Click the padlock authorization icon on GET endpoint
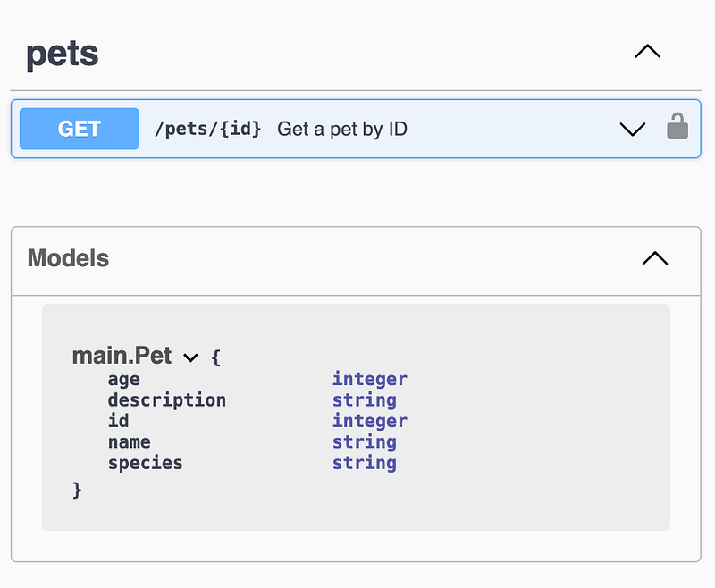715x588 pixels. click(x=677, y=128)
